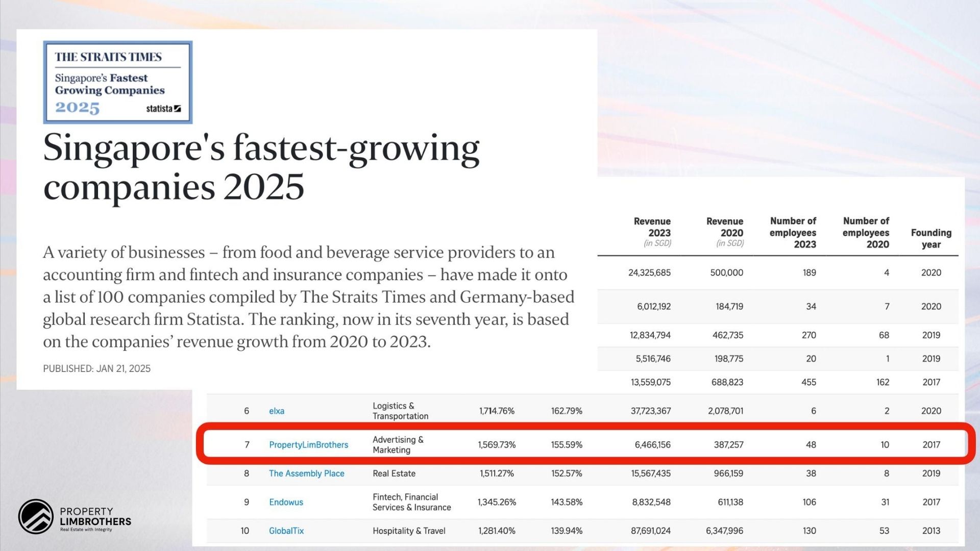Click elxa's 2023 revenue 37,723,367
Screen dimensions: 980x551
coord(650,411)
